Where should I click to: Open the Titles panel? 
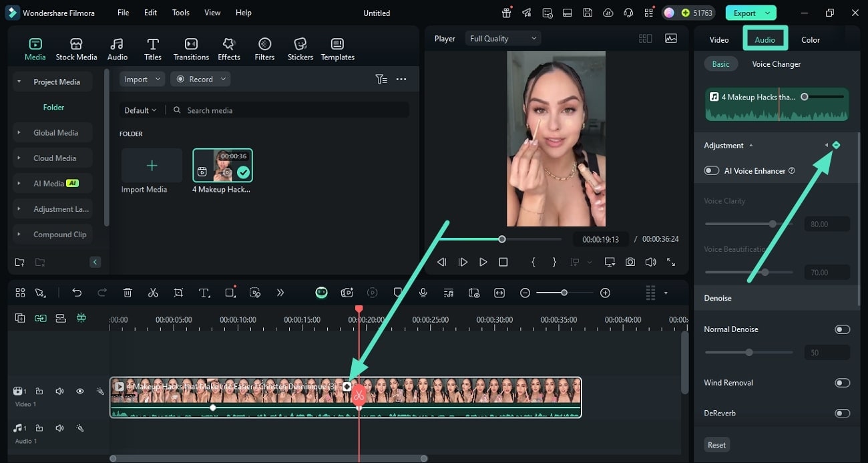(x=153, y=49)
